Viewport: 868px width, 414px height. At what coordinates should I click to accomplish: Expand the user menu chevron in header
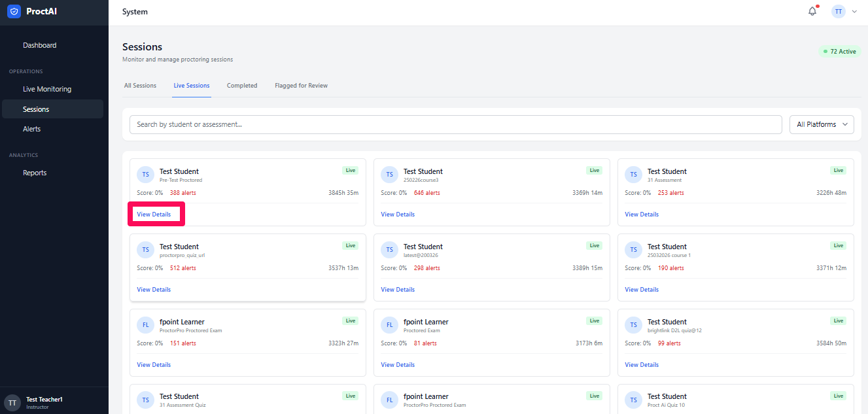(x=854, y=12)
